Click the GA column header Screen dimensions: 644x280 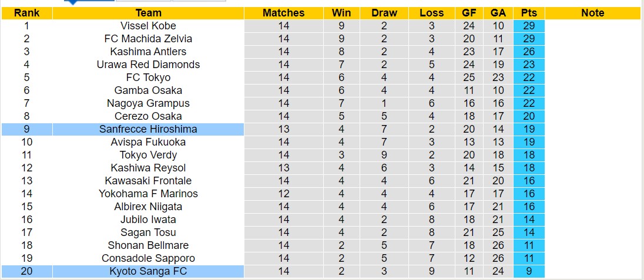pos(498,13)
